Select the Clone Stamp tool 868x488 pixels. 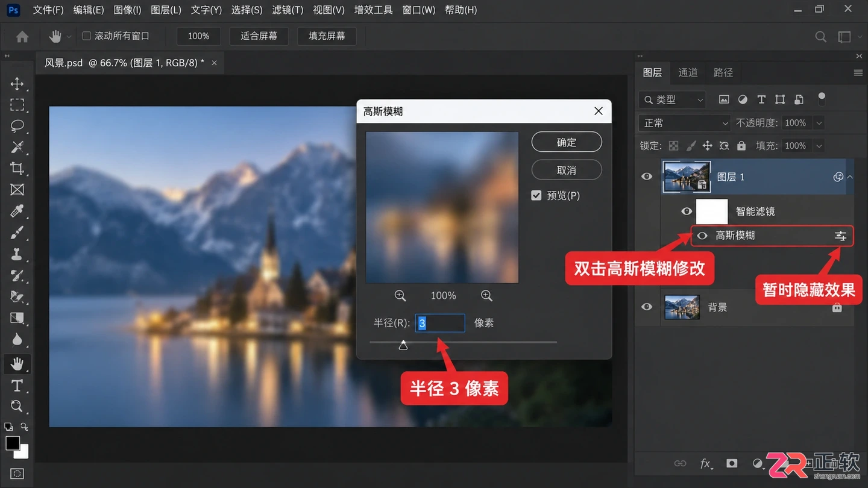tap(17, 254)
